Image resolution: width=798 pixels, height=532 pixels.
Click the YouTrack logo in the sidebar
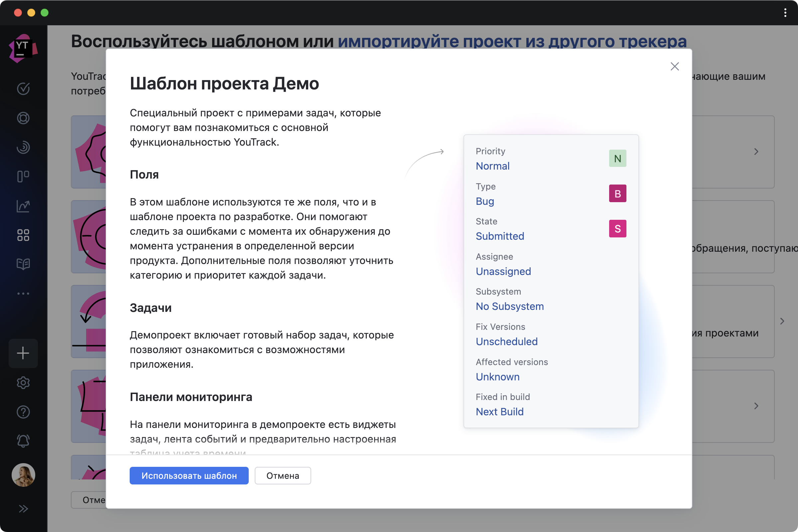[x=23, y=48]
